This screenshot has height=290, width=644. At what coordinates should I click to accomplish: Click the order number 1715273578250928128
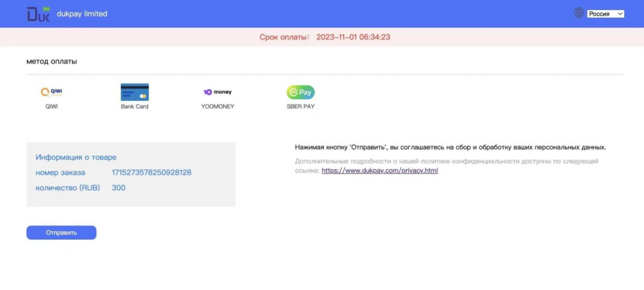(151, 172)
